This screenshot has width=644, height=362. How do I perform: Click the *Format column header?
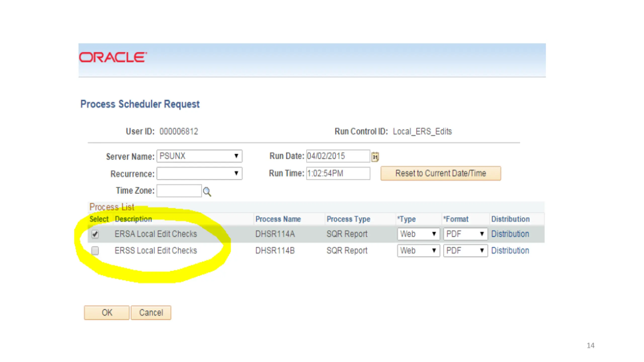tap(456, 219)
